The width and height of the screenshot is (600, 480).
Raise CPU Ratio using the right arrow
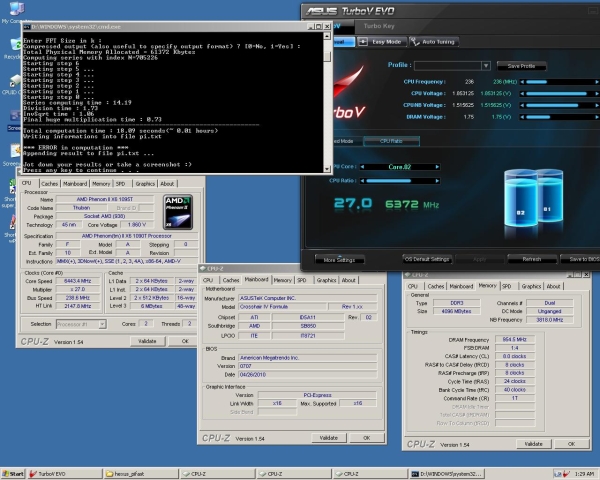coord(437,181)
